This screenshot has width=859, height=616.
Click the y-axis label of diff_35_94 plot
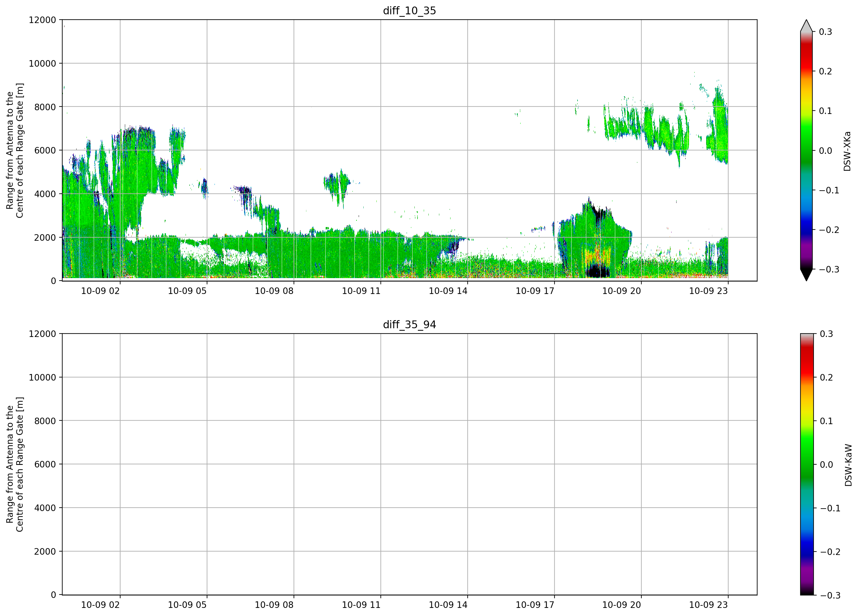pyautogui.click(x=15, y=464)
